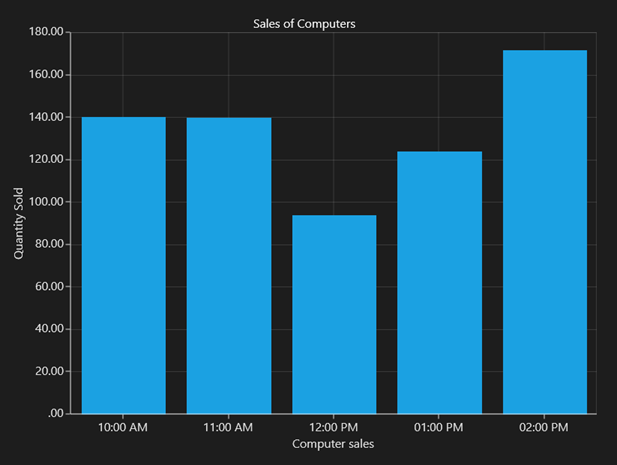This screenshot has height=465, width=617.
Task: Click the .00 y-axis label
Action: pos(56,413)
